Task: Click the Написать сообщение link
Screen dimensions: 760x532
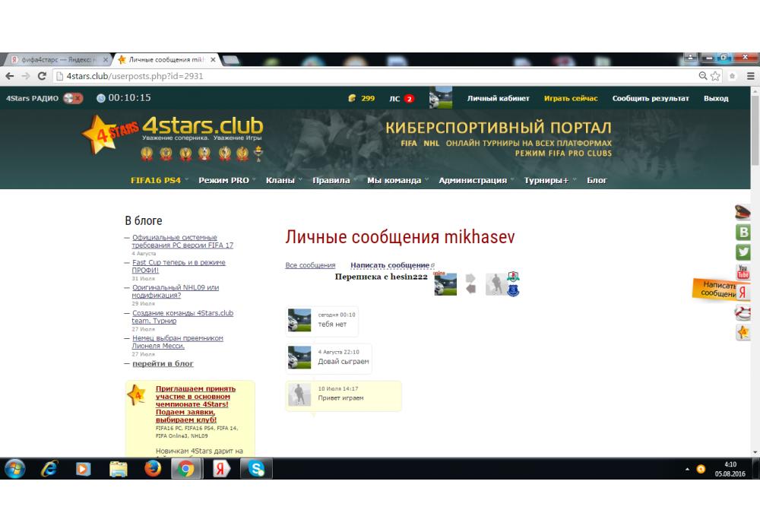Action: tap(389, 265)
